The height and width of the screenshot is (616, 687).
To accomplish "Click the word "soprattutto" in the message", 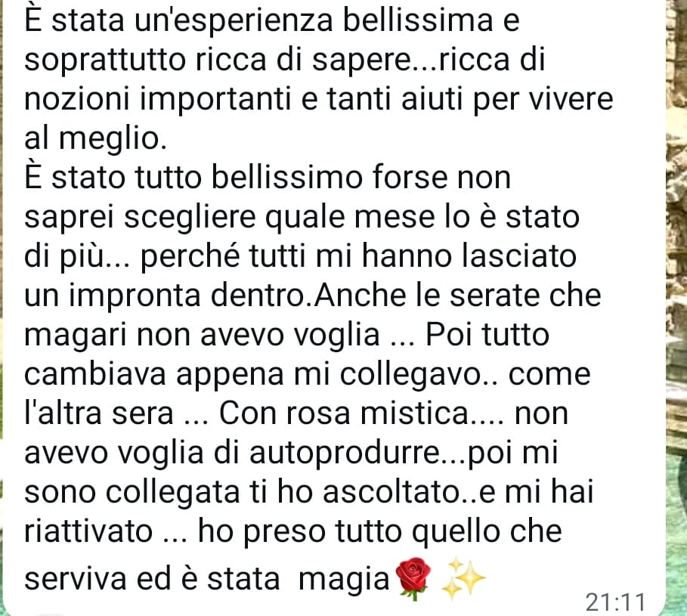I will (x=105, y=60).
